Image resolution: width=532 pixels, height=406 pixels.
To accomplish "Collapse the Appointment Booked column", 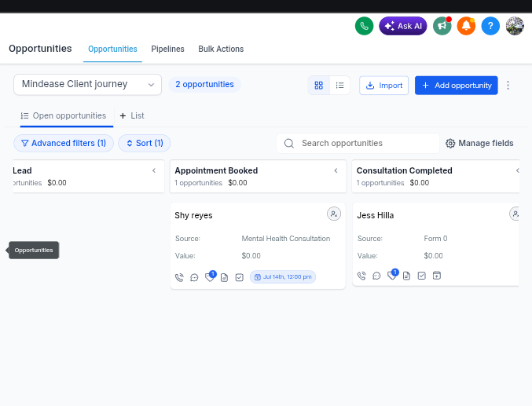I will (336, 170).
